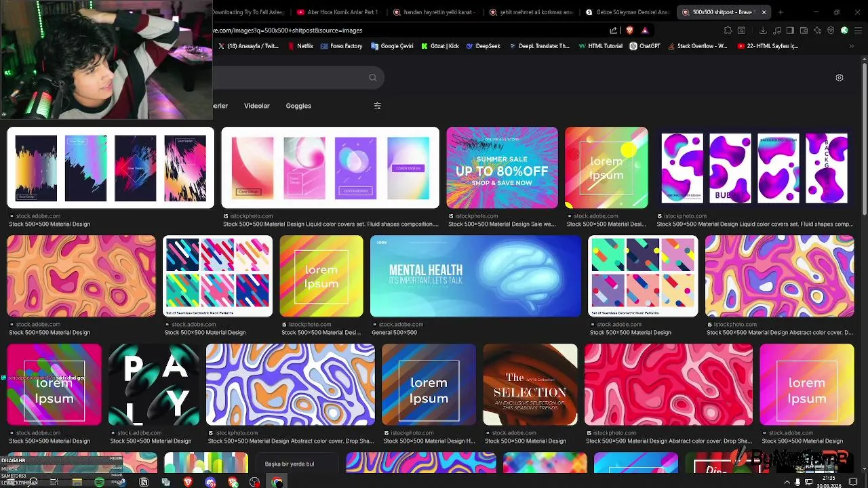This screenshot has height=488, width=868.
Task: Open the media control music note icon
Action: click(x=776, y=30)
